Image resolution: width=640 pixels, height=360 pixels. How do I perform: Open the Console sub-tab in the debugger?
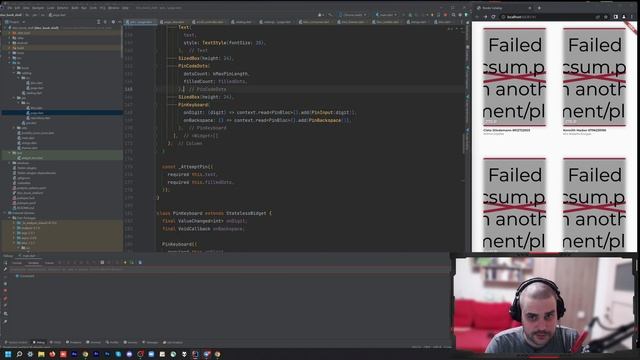(17, 262)
